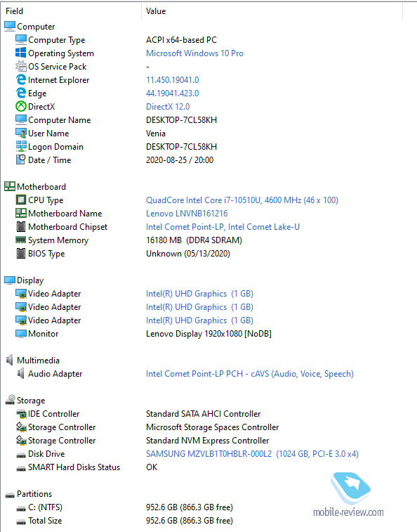Viewport: 417px width, 532px height.
Task: Click the gear icon for OS Service Pack
Action: (20, 66)
